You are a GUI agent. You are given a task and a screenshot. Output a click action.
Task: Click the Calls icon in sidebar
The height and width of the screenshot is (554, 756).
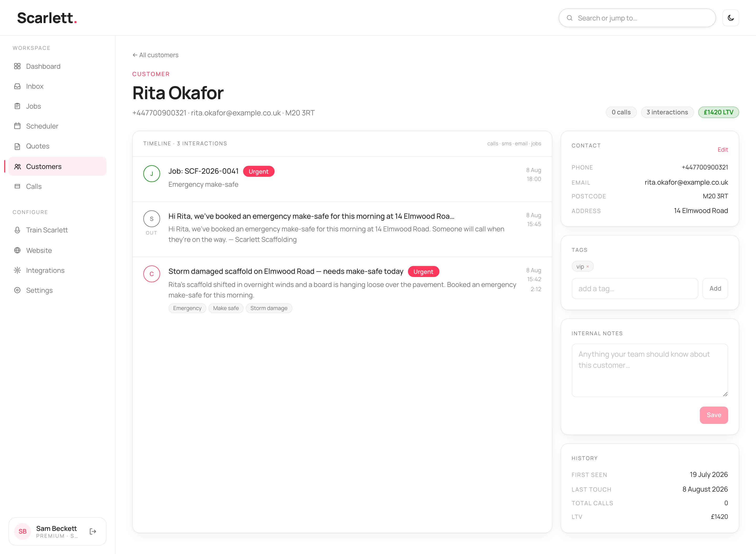click(x=17, y=186)
